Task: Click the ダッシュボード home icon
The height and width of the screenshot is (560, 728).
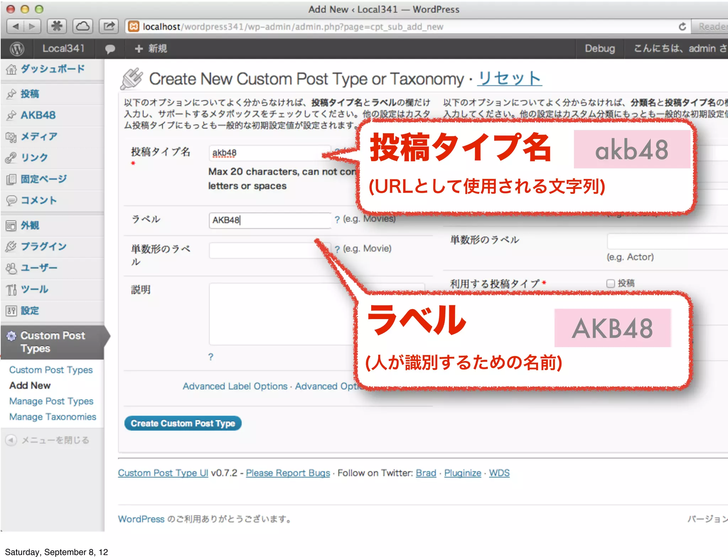Action: click(x=11, y=70)
